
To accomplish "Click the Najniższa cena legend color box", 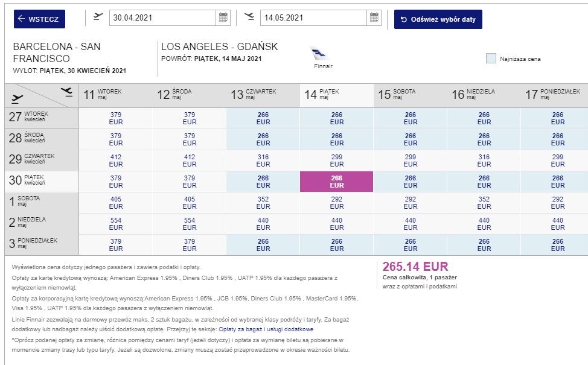I will (x=491, y=59).
